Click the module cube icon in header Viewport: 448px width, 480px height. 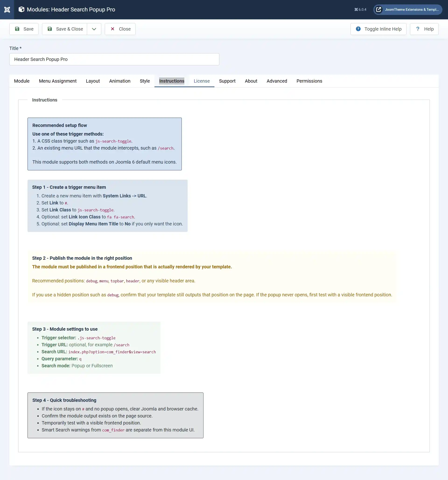21,9
